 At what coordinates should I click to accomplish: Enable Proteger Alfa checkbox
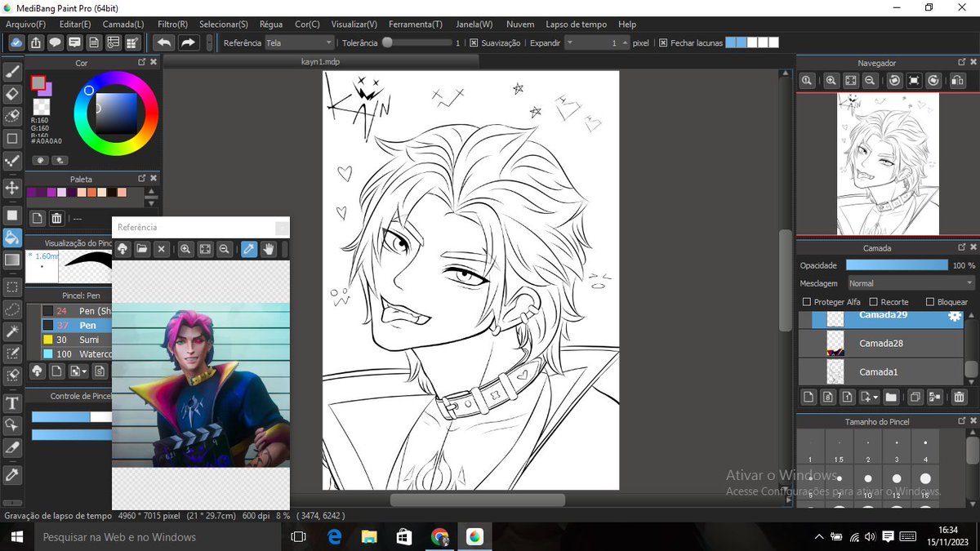tap(807, 302)
